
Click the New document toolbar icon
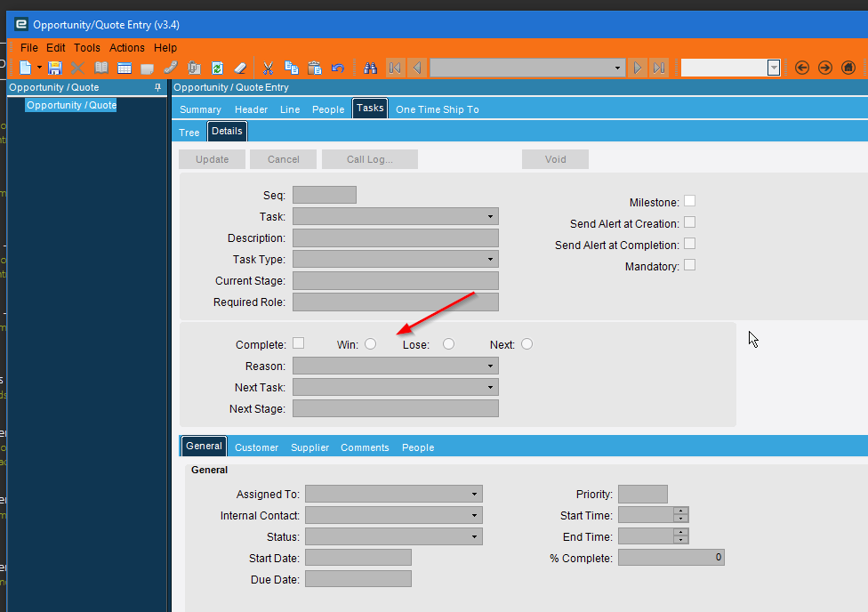click(26, 68)
